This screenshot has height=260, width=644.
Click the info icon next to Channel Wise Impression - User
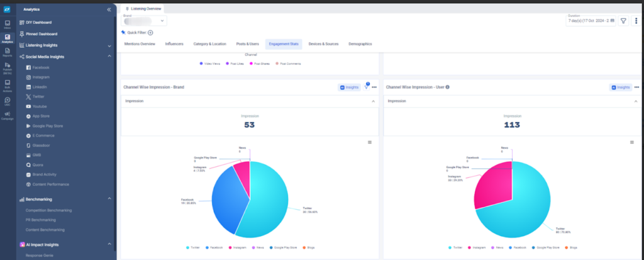447,88
